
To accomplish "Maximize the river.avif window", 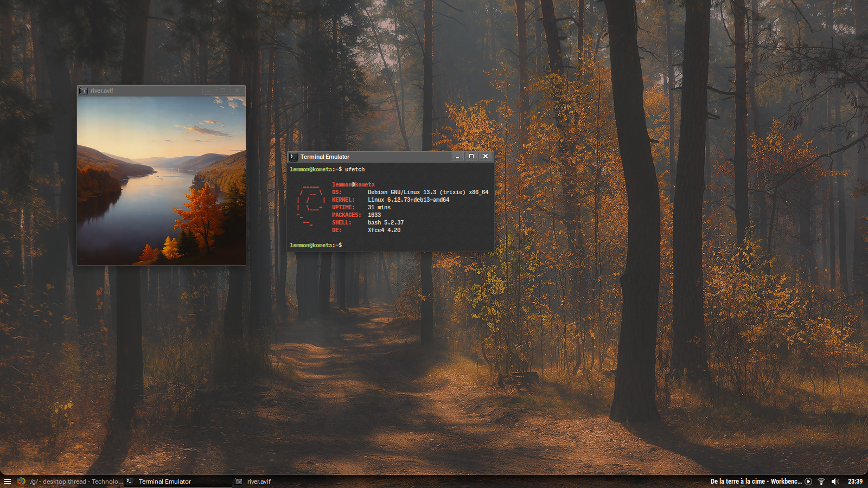I will point(223,91).
